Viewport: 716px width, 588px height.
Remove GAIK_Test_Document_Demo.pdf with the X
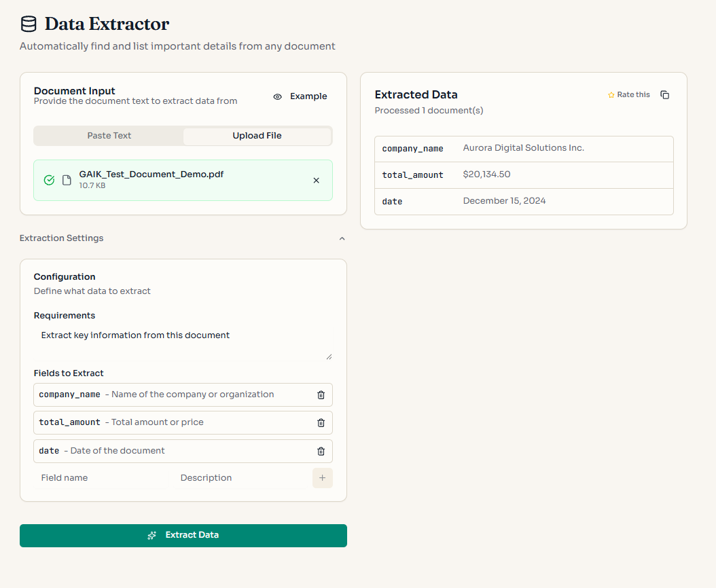tap(316, 180)
